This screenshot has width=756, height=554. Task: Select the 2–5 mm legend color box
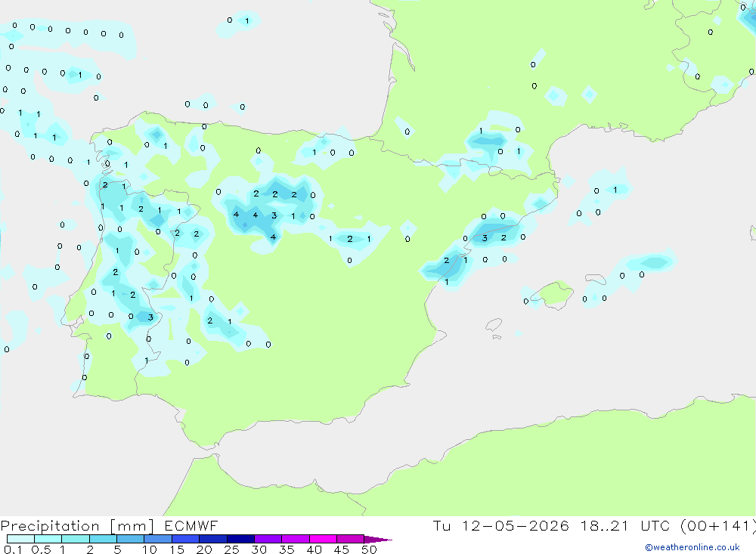click(x=103, y=539)
